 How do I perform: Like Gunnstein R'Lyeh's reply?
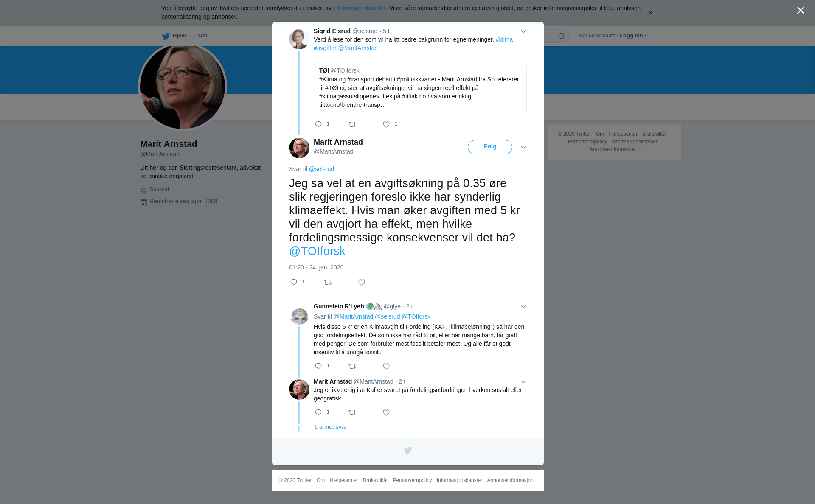pos(386,366)
